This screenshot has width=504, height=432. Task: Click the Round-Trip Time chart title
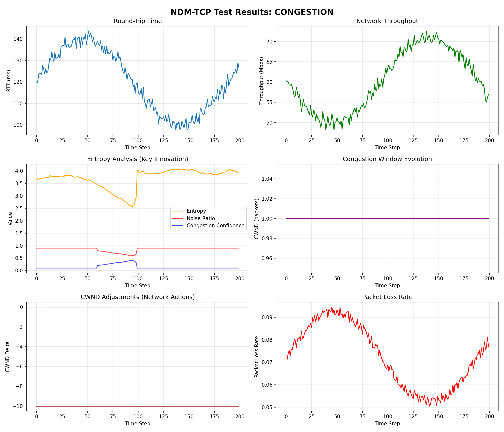pos(138,21)
